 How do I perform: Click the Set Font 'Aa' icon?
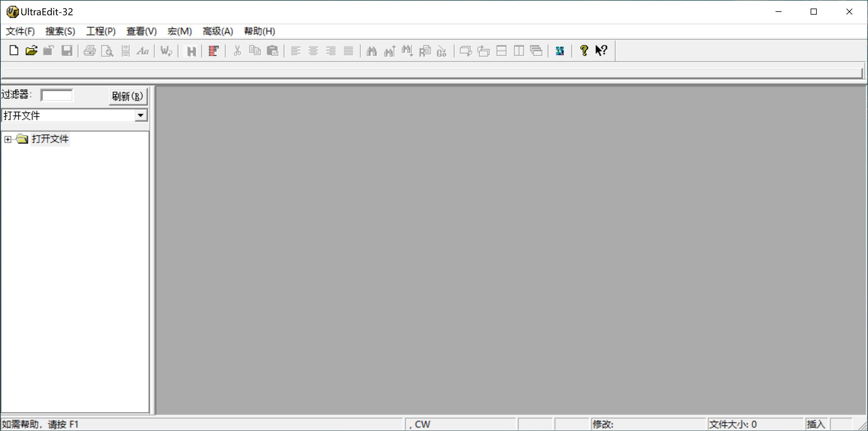143,51
